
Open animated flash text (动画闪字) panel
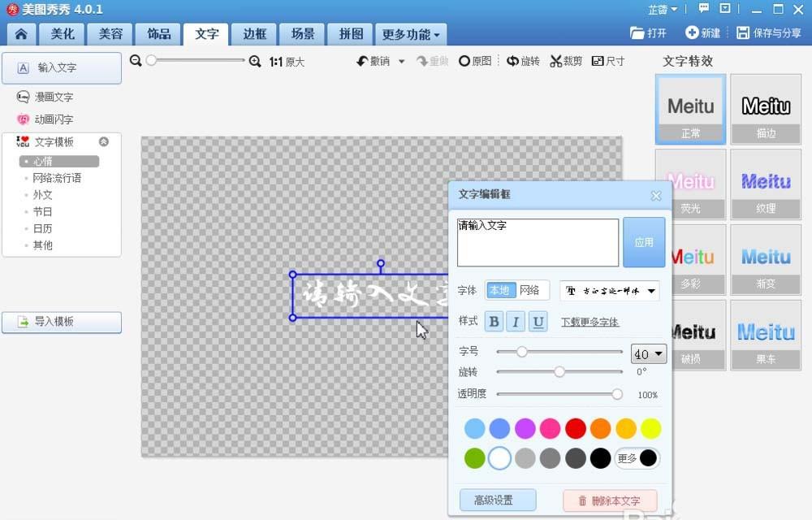(x=22, y=119)
